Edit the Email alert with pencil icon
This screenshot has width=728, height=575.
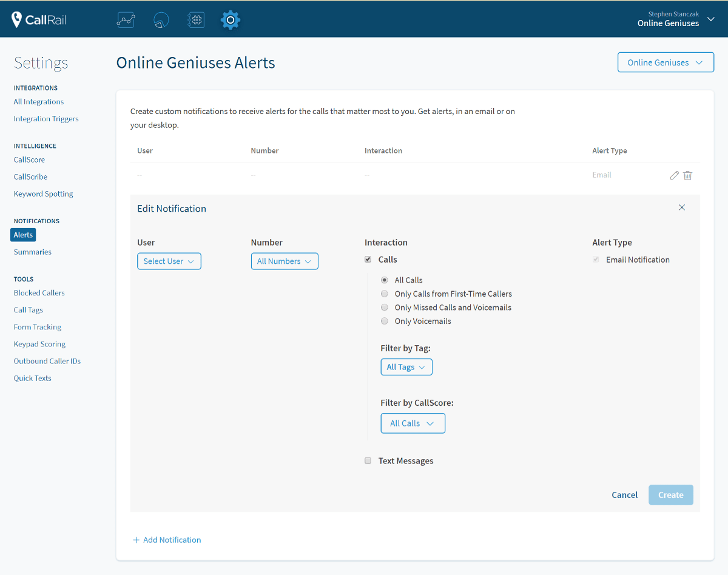(674, 175)
